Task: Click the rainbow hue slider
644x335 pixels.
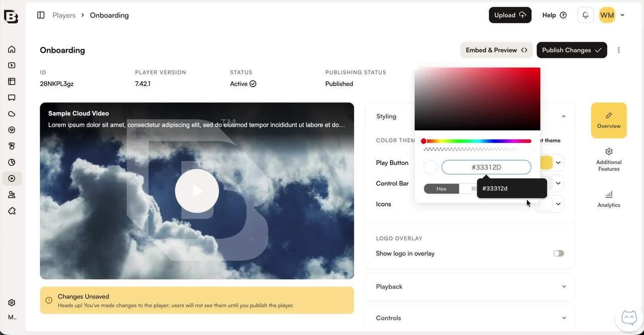Action: (477, 141)
